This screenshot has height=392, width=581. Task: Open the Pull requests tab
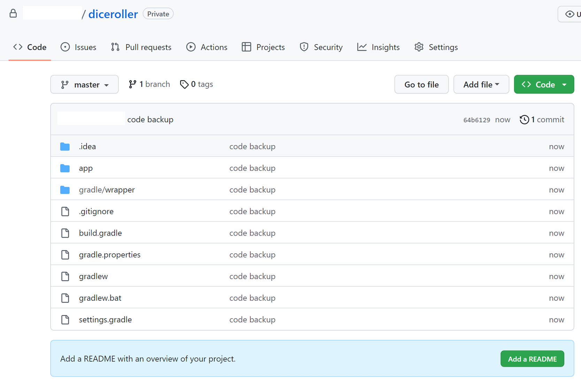coord(141,47)
